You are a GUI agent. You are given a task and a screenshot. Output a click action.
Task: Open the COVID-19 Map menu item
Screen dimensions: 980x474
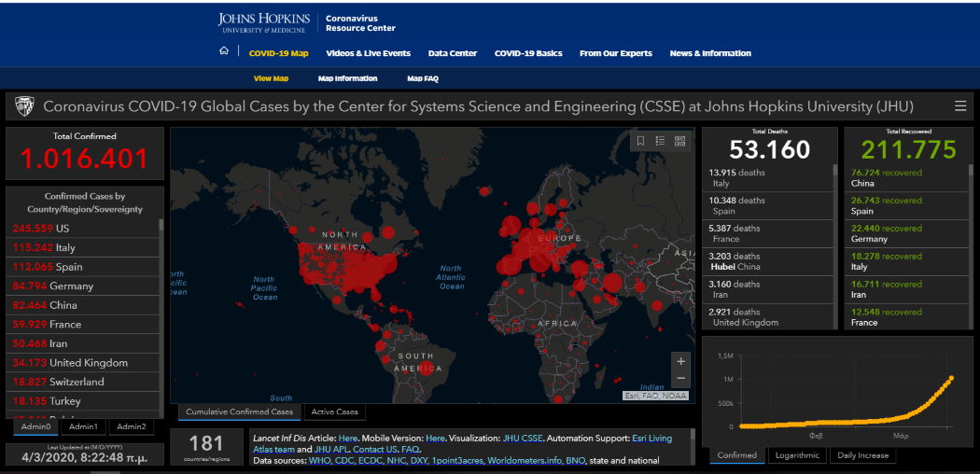[279, 54]
